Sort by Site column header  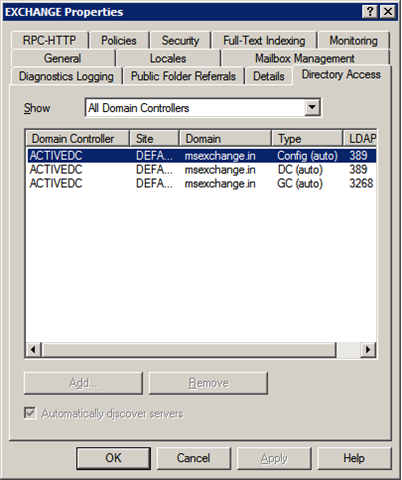pyautogui.click(x=154, y=138)
